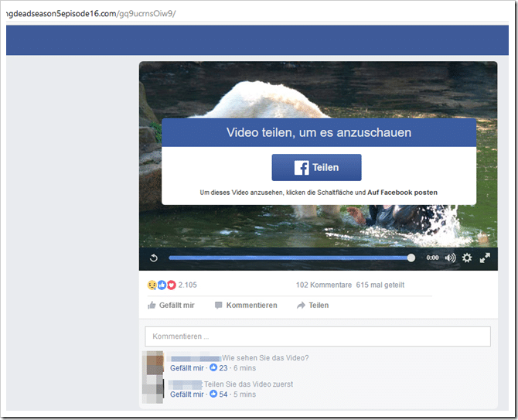The image size is (518, 420).
Task: Click the first commenter's avatar thumbnail
Action: click(x=153, y=364)
